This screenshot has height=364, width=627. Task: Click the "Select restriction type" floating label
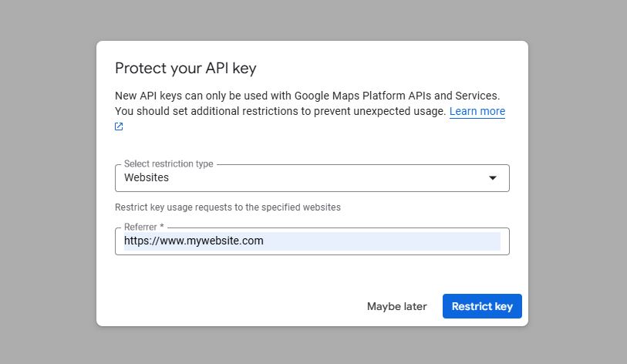pos(168,164)
